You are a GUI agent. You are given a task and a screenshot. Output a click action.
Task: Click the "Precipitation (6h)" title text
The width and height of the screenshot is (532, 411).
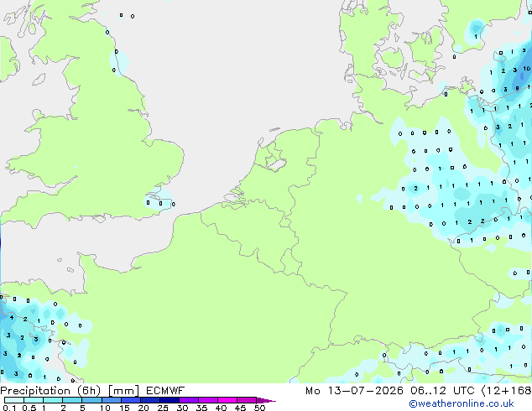pos(50,391)
